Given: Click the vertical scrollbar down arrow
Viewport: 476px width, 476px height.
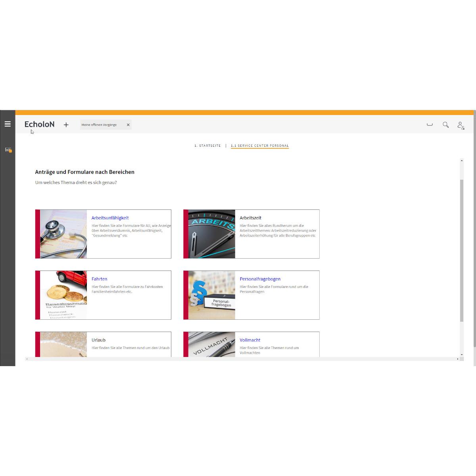Looking at the screenshot, I should coord(462,355).
